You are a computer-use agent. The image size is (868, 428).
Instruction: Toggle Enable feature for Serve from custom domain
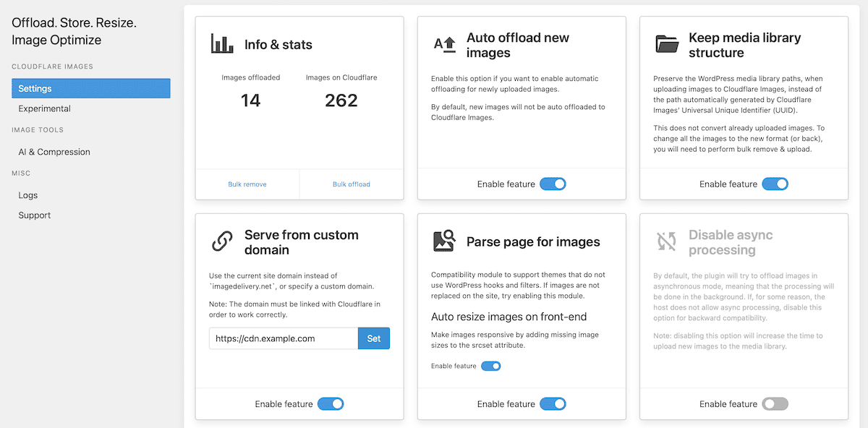click(331, 404)
